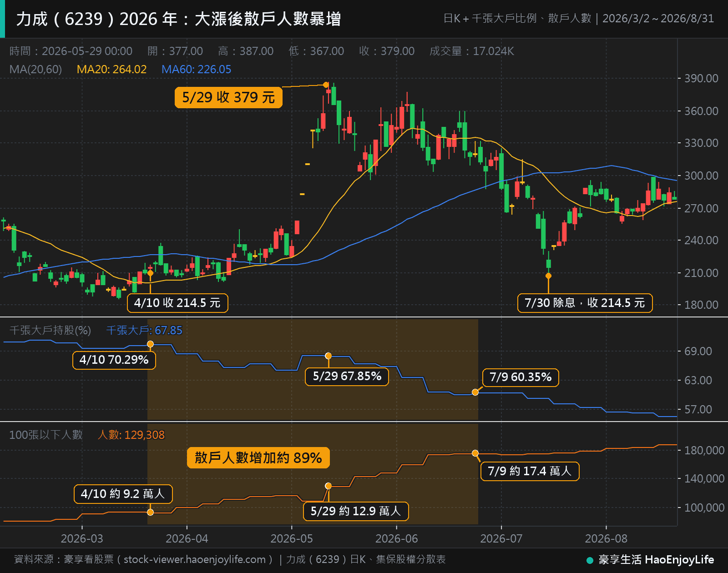This screenshot has height=573, width=728.
Task: Click the date range 2026/3/2～2026/8/31
Action: click(658, 19)
